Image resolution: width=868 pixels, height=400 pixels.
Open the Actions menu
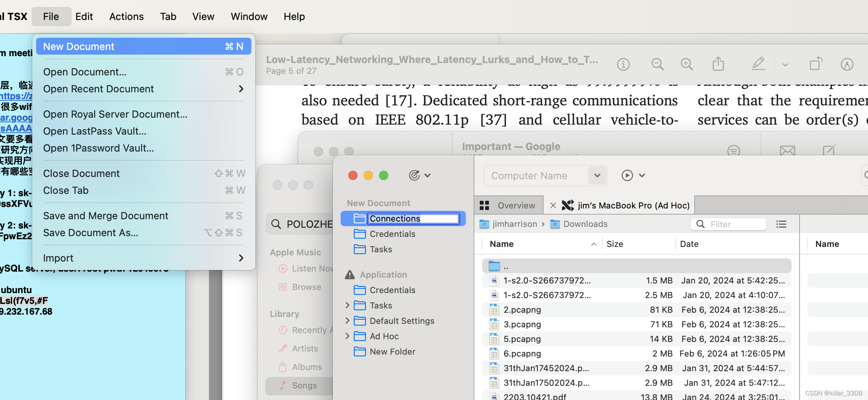coord(126,17)
